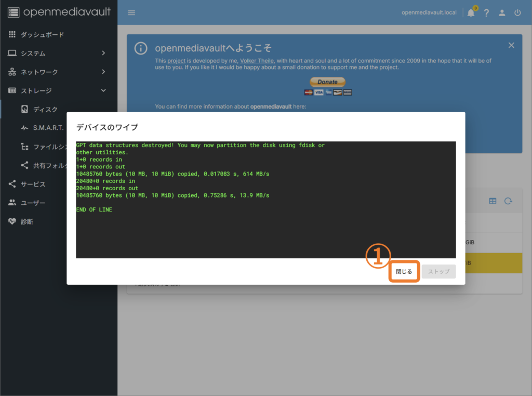Screen dimensions: 532x396
Task: Click the '1+0 records in' line
Action: click(99, 160)
